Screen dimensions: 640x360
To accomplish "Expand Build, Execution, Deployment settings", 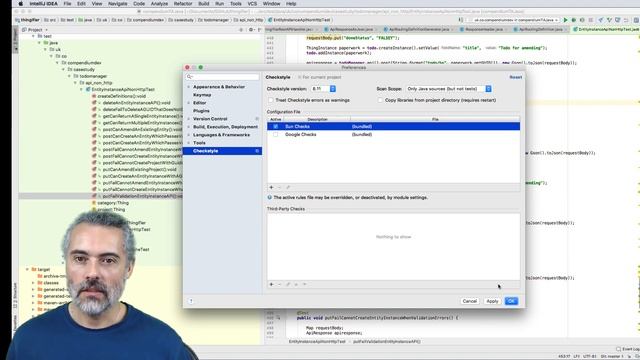I will click(x=189, y=127).
